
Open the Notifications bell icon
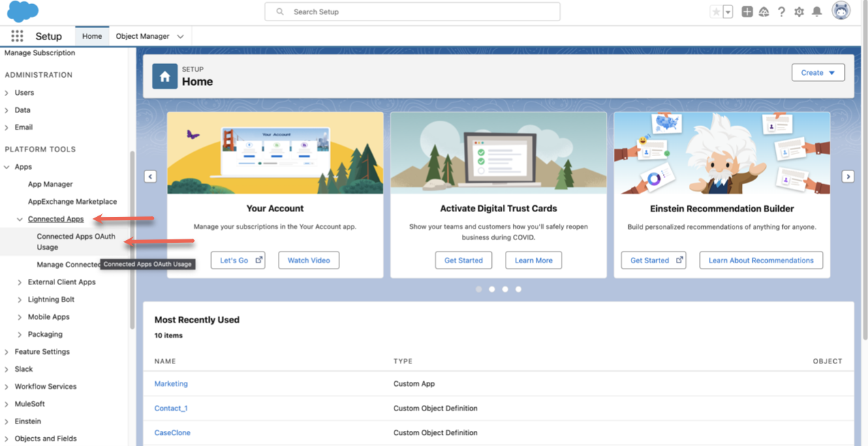pyautogui.click(x=817, y=12)
